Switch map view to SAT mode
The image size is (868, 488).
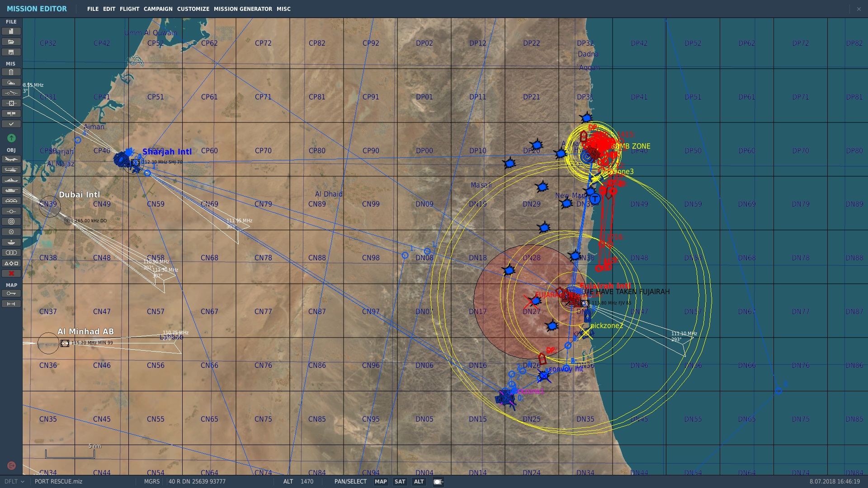[400, 482]
